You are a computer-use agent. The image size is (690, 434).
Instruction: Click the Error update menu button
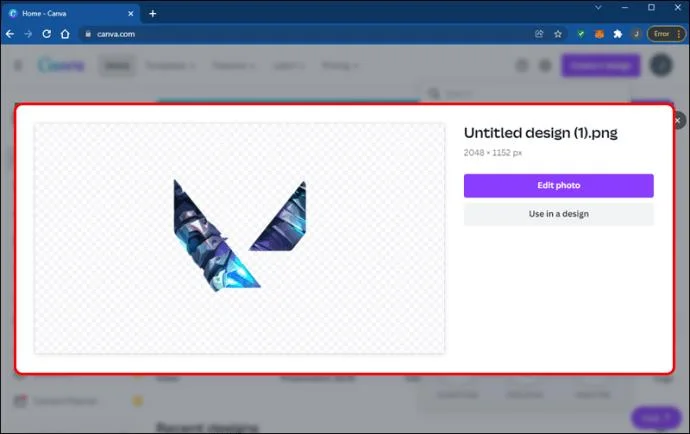click(x=666, y=34)
